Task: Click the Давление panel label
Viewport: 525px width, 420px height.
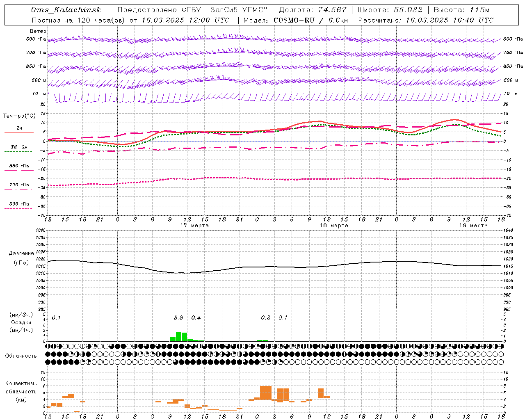Action: pos(21,253)
